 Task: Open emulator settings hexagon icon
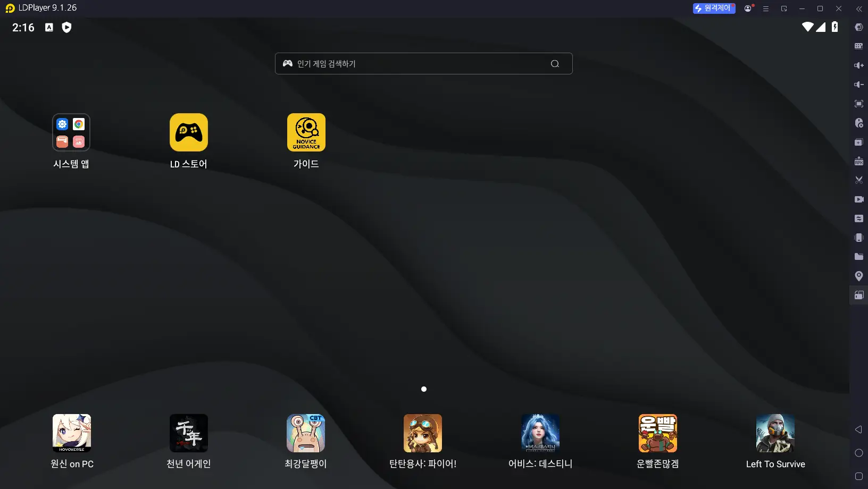tap(859, 27)
